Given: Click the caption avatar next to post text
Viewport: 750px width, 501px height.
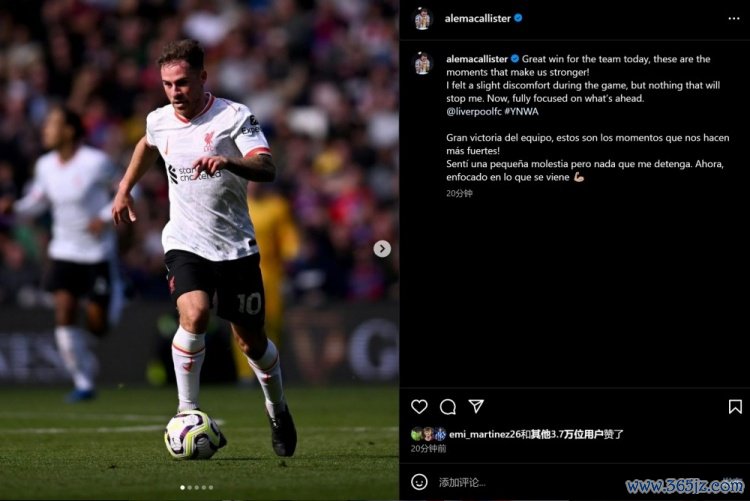Looking at the screenshot, I should [422, 63].
